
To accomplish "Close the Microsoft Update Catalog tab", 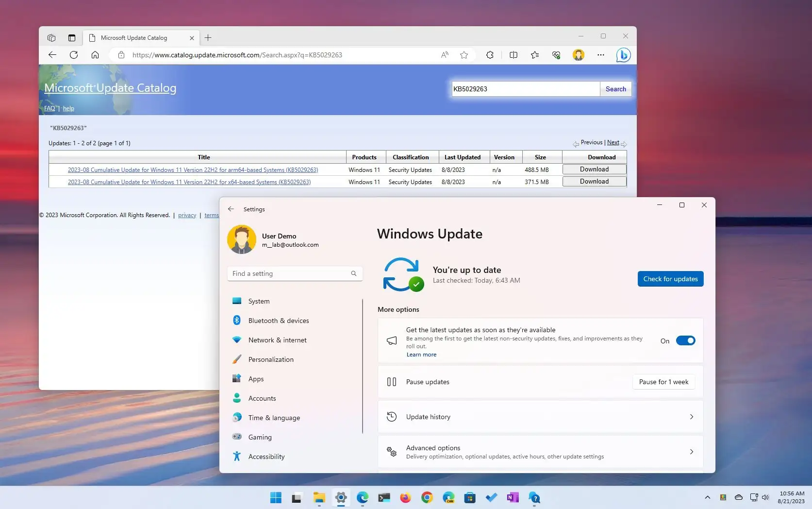I will [x=192, y=38].
